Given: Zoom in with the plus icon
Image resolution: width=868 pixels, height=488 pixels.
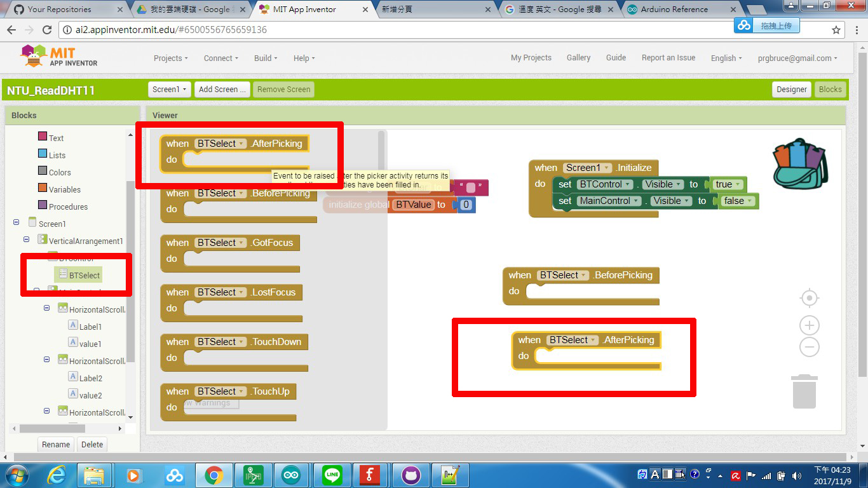Looking at the screenshot, I should coord(809,325).
